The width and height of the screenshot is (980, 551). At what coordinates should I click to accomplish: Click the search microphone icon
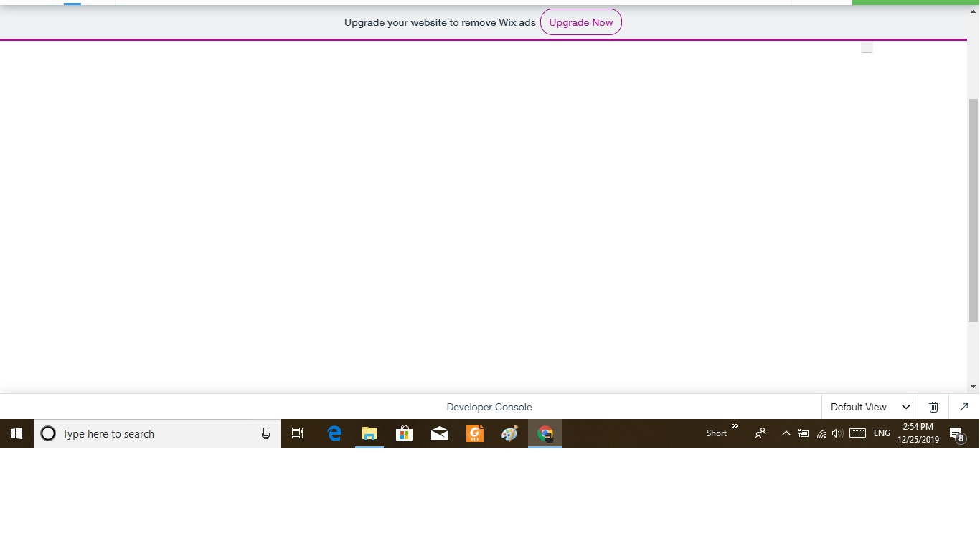pyautogui.click(x=265, y=433)
